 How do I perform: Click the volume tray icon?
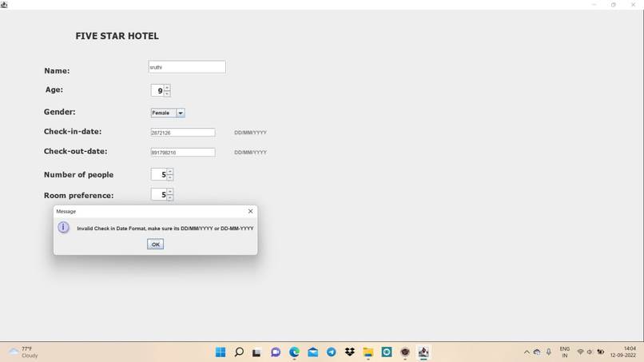tap(590, 352)
